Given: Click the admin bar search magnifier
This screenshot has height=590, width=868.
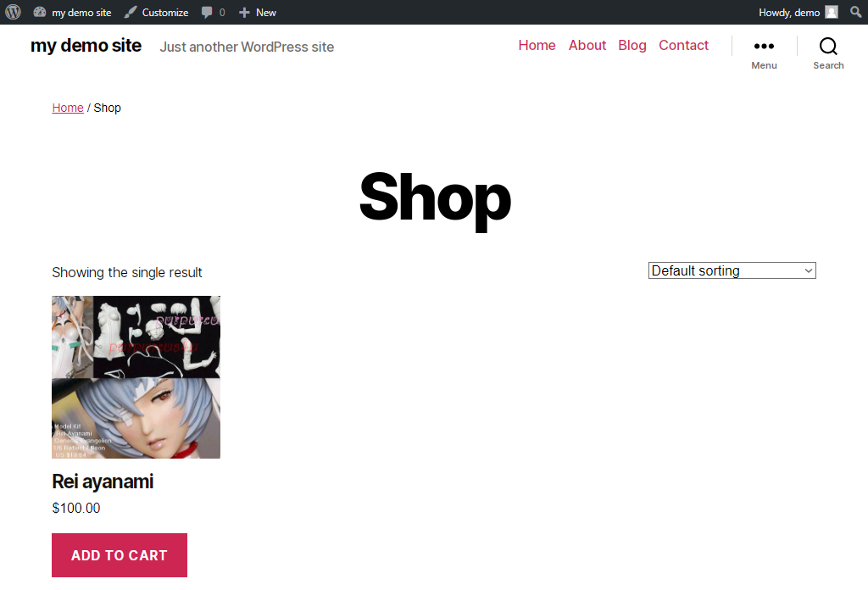Looking at the screenshot, I should 856,12.
